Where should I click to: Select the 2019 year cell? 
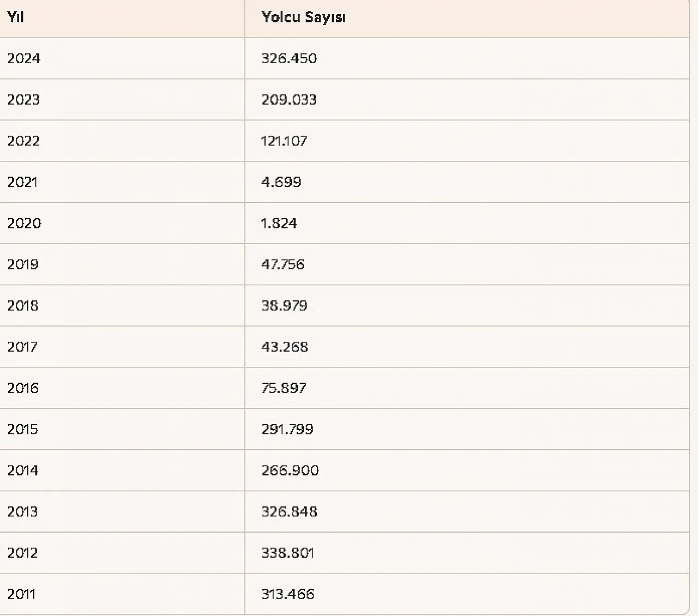coord(23,264)
